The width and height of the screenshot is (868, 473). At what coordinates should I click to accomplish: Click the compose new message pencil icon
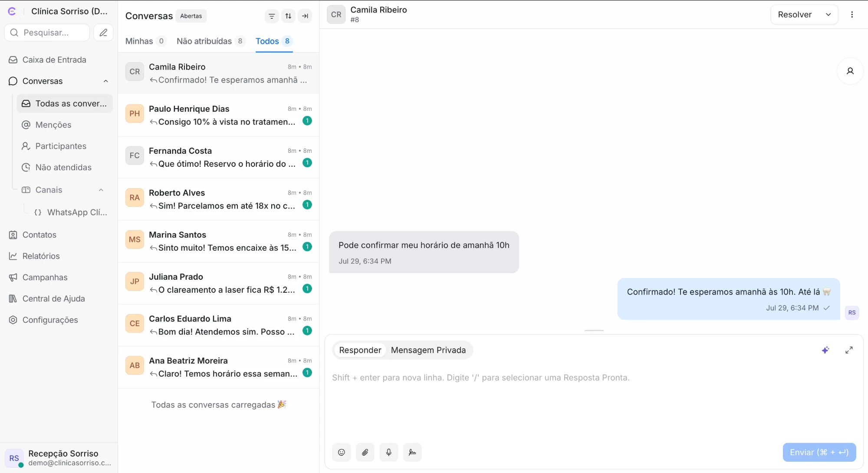coord(103,33)
